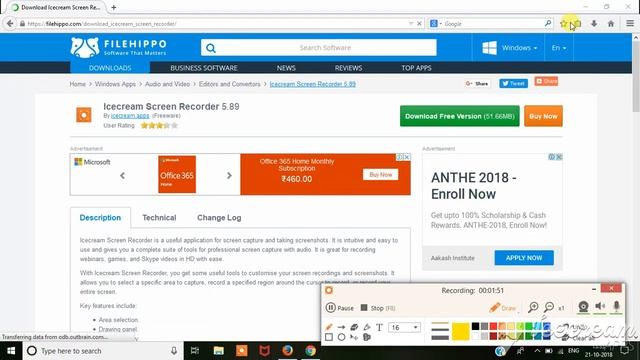
Task: Pick the gray color swatch
Action: click(x=484, y=326)
